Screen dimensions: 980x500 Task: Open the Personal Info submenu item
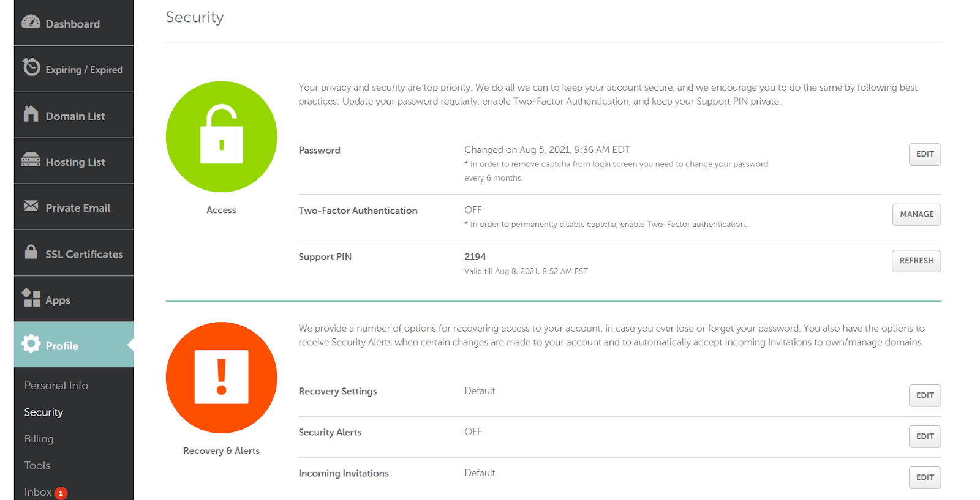pos(56,386)
